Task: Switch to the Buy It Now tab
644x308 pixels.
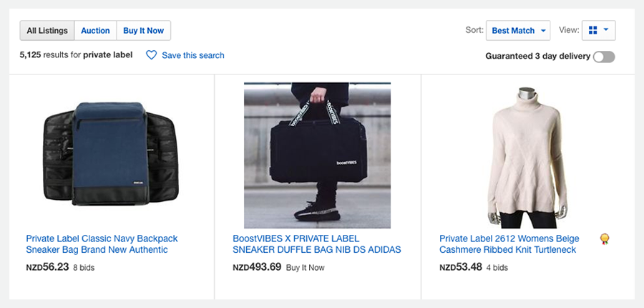Action: [143, 31]
